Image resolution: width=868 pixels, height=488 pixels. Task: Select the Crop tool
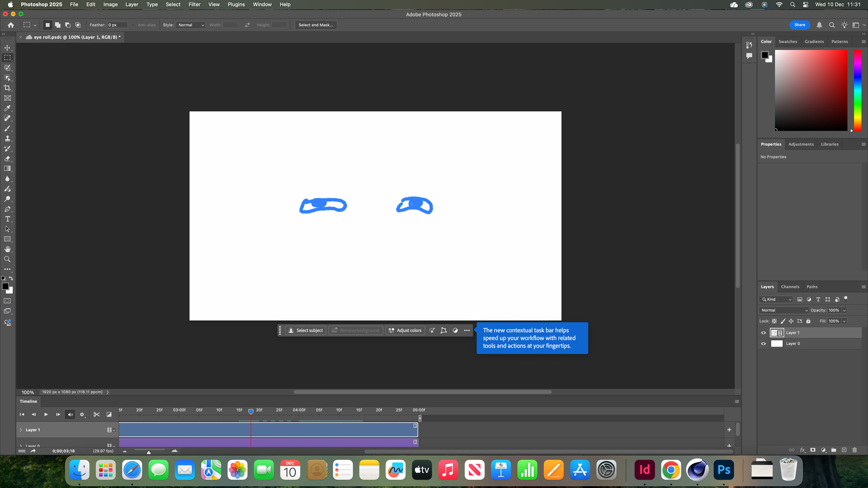(7, 88)
